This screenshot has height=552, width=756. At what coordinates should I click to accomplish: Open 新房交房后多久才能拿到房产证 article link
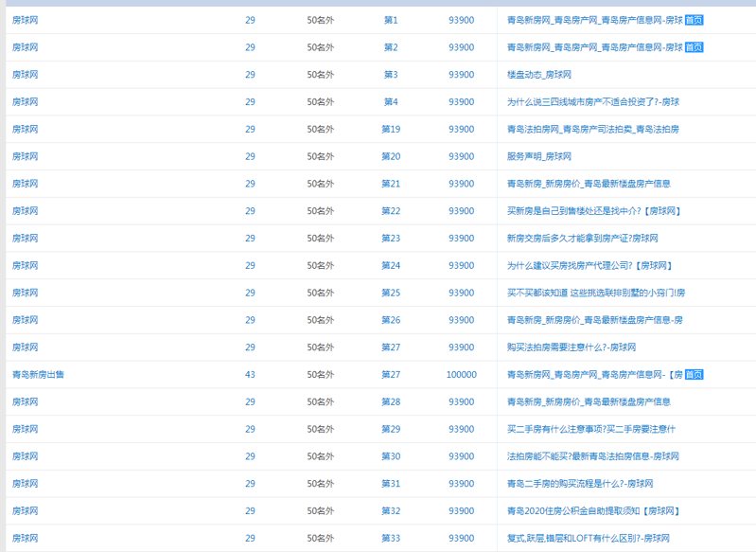pyautogui.click(x=583, y=239)
